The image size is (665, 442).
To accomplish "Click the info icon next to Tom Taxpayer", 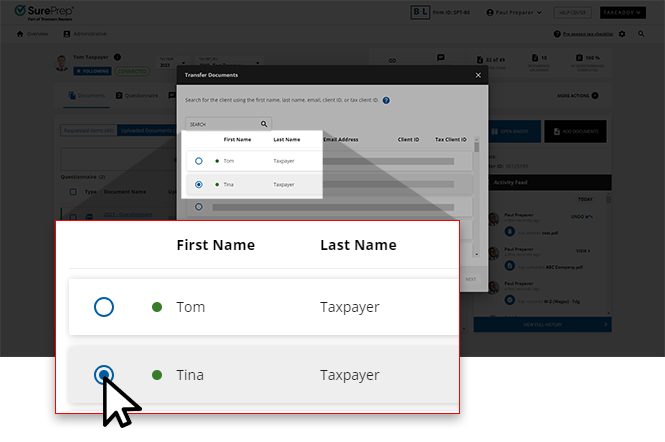I will tap(117, 57).
